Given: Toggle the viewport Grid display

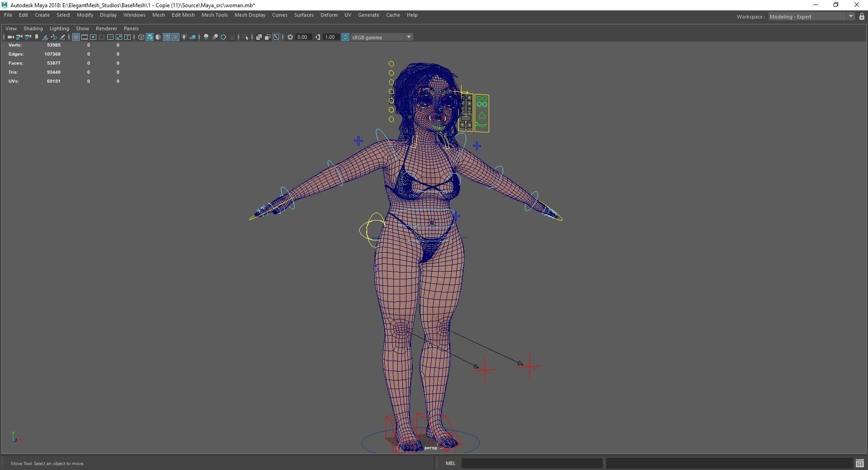Looking at the screenshot, I should pyautogui.click(x=76, y=37).
